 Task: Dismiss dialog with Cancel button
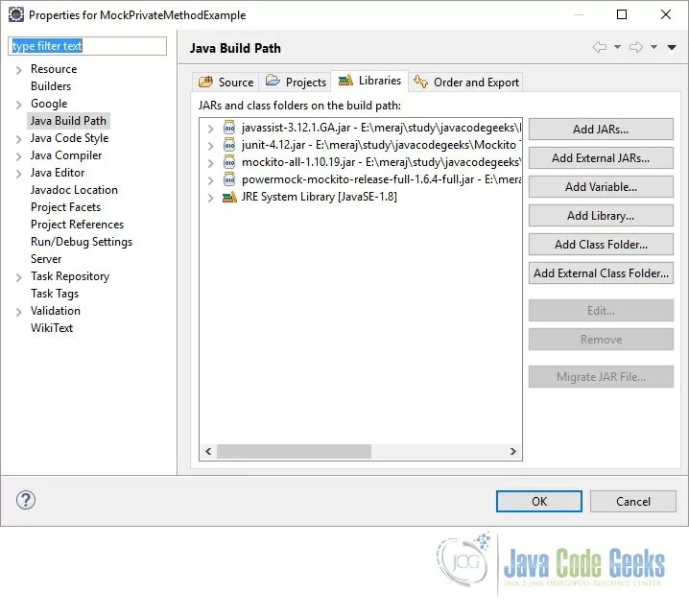pos(632,501)
